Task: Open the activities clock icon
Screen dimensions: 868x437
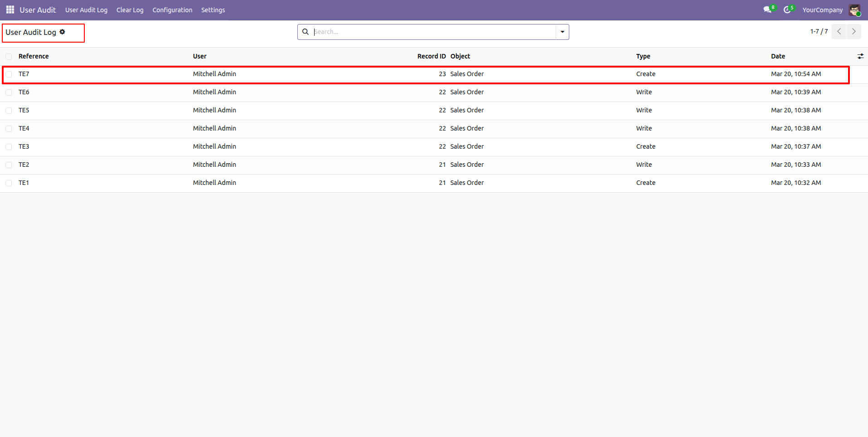Action: pyautogui.click(x=787, y=10)
